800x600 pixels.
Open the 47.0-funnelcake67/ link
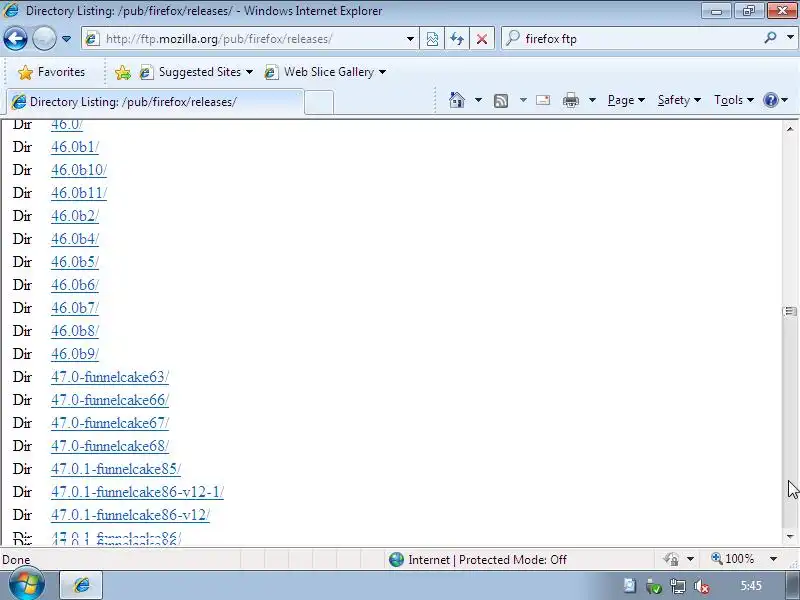click(x=110, y=423)
